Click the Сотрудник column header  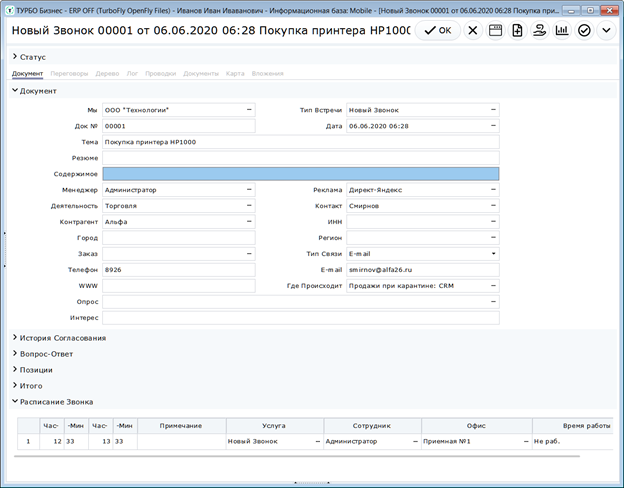[x=372, y=426]
